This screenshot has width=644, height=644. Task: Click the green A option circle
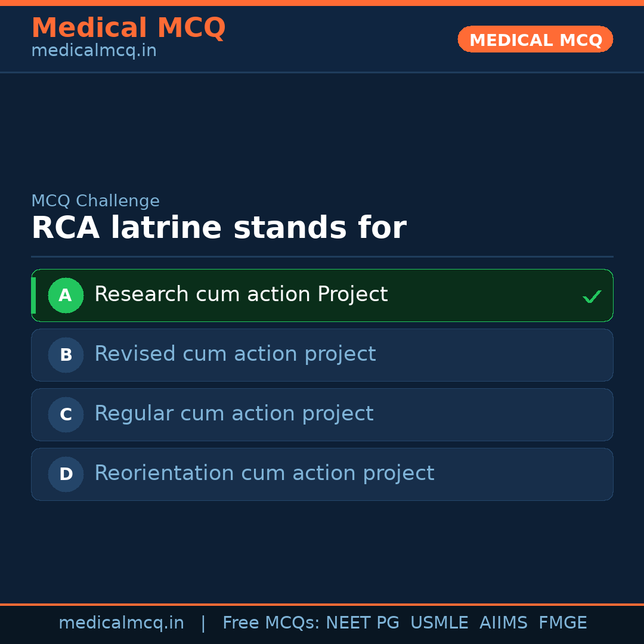coord(66,295)
